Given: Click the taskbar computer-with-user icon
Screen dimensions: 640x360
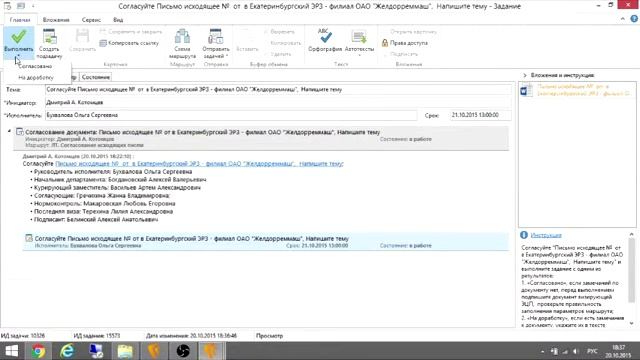Looking at the screenshot, I should pos(96,351).
